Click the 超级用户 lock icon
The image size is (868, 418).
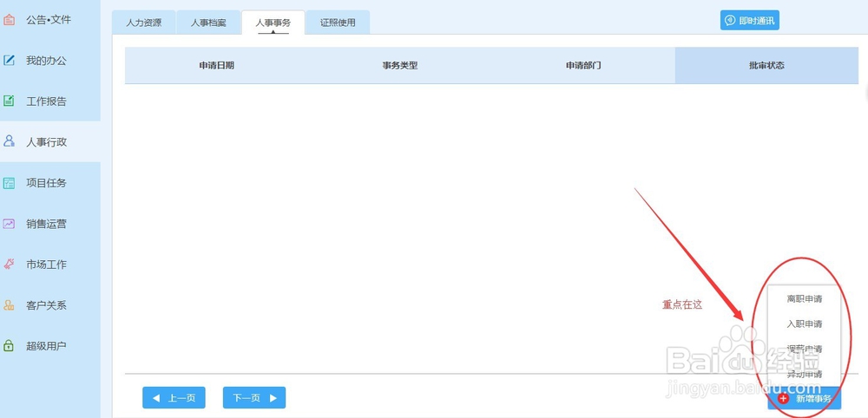[9, 346]
